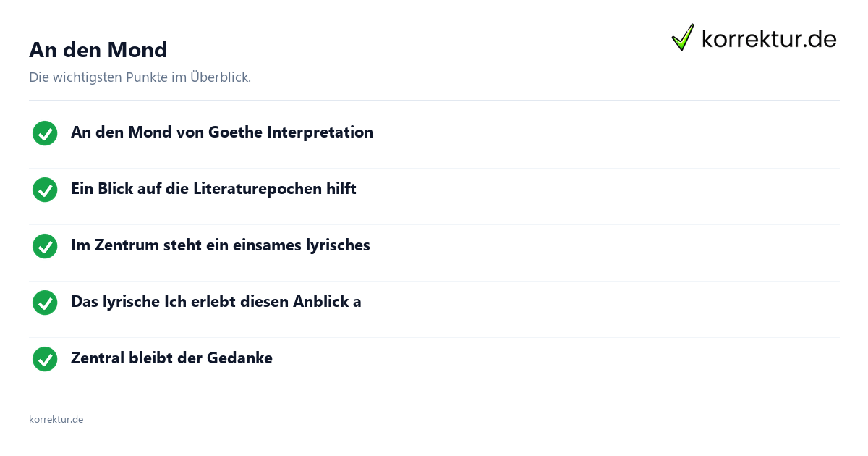Open 'Im Zentrum steht ein einsames lyrisches'

[x=221, y=245]
